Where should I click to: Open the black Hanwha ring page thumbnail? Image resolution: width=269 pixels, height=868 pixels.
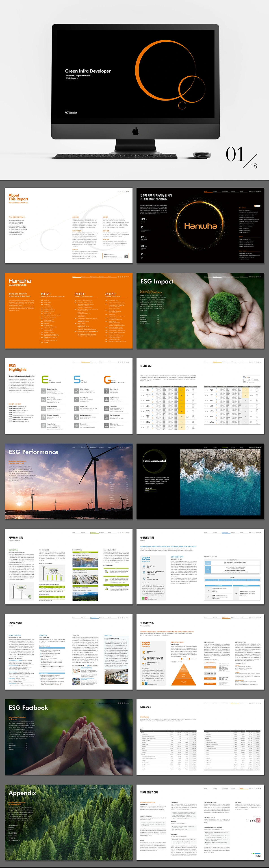pyautogui.click(x=200, y=226)
